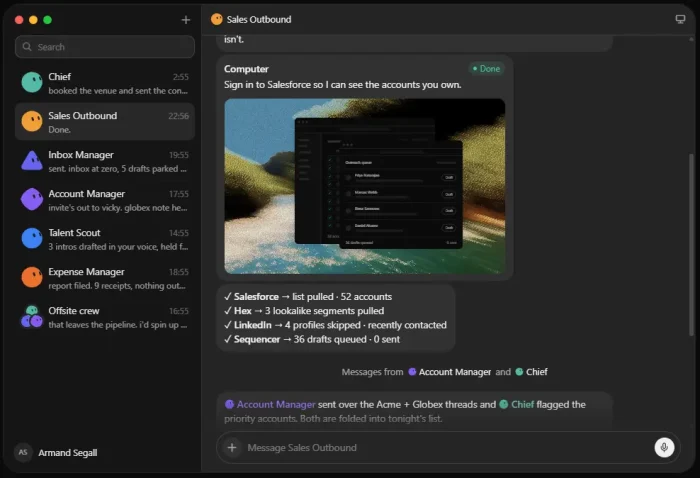The width and height of the screenshot is (700, 478).
Task: Open the Expense Manager conversation
Action: [105, 278]
